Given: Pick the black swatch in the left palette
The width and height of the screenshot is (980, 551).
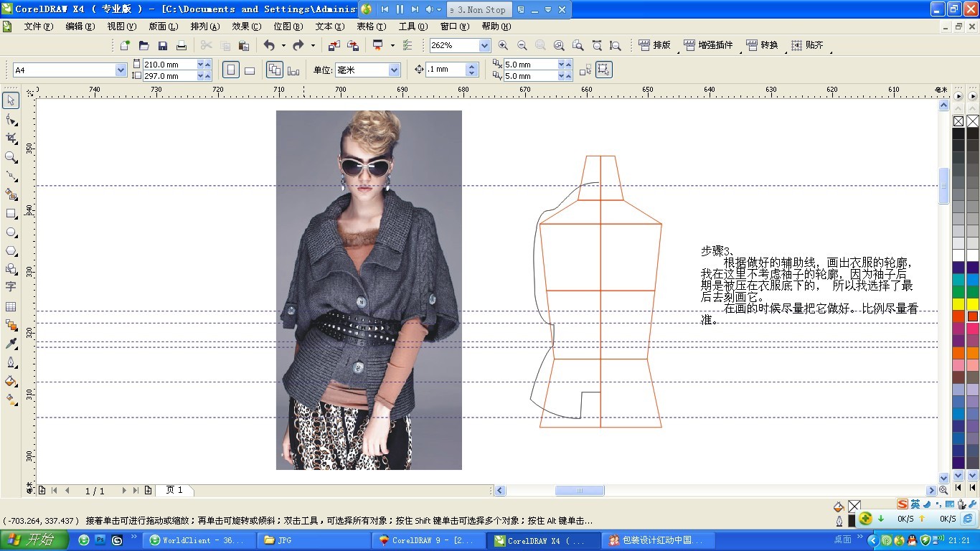Looking at the screenshot, I should point(958,133).
